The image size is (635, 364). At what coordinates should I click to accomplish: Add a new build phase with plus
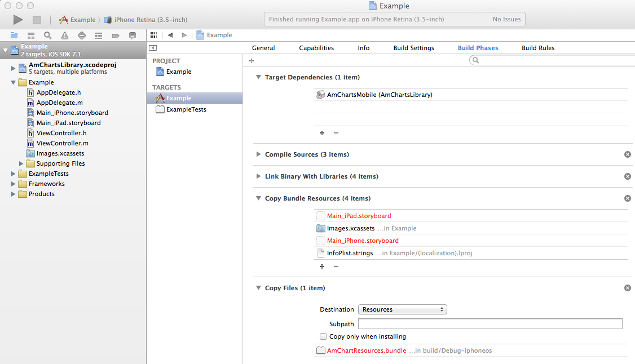pyautogui.click(x=252, y=61)
